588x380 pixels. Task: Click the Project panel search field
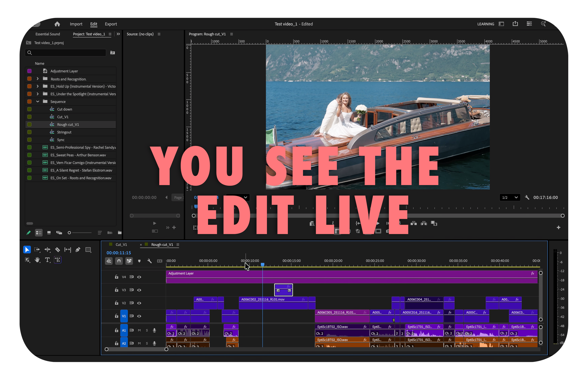tap(67, 53)
